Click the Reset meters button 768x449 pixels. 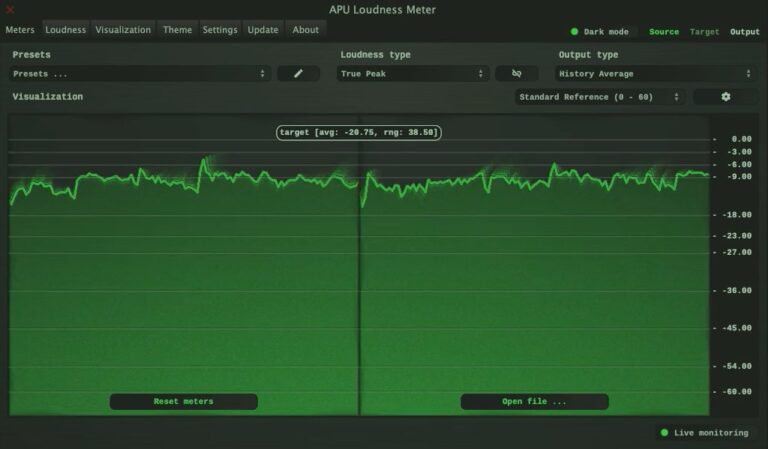click(184, 402)
